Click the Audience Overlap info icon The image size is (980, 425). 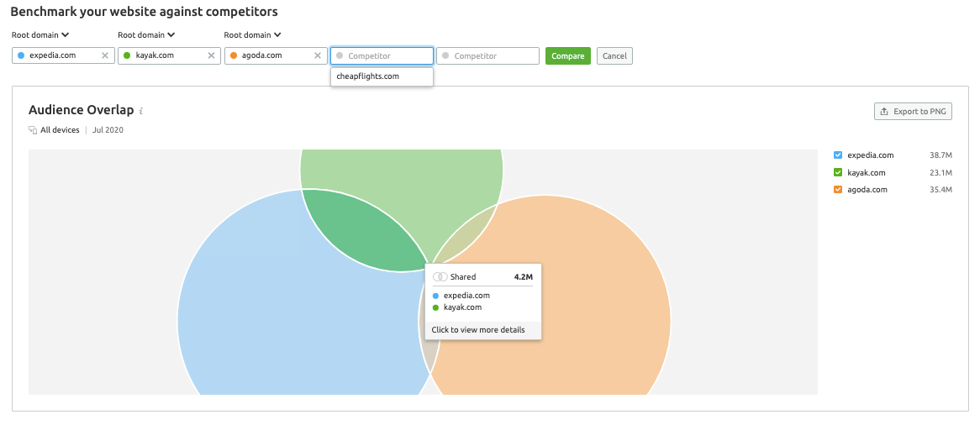pos(141,111)
